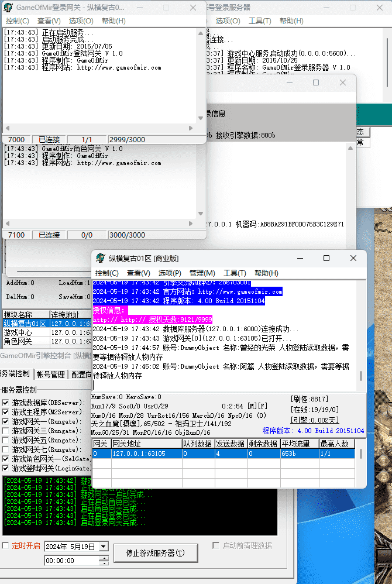
Task: Select the 游戏中心 row in module list
Action: [x=47, y=332]
